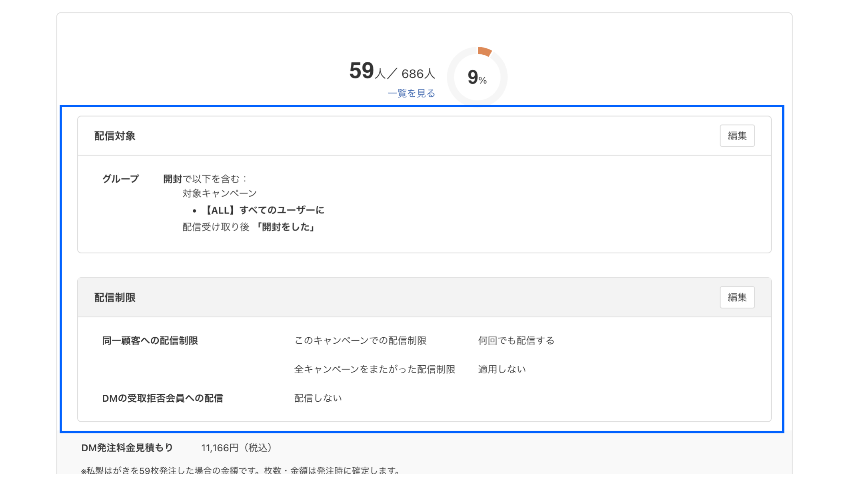Screen dimensions: 841x504
Task: Open the 一覧を見る link
Action: pos(412,94)
